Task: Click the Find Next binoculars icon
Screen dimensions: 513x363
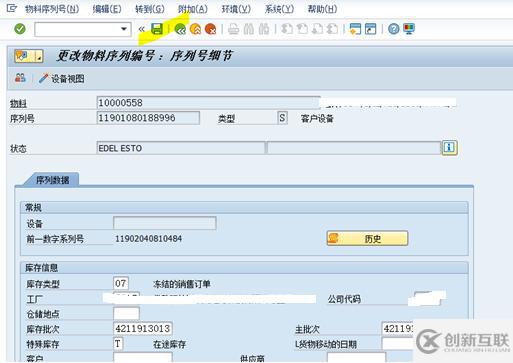Action: (264, 29)
